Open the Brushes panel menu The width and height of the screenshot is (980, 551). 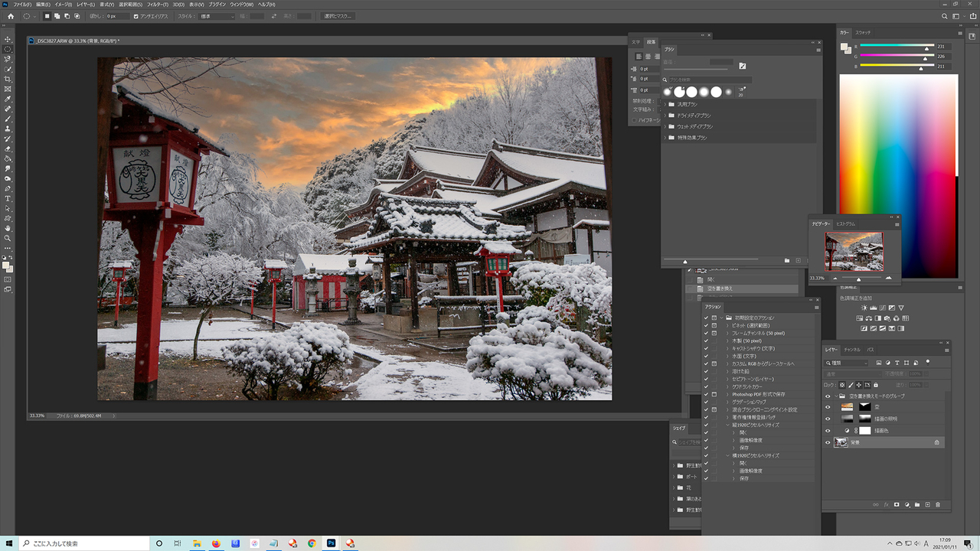[x=818, y=49]
